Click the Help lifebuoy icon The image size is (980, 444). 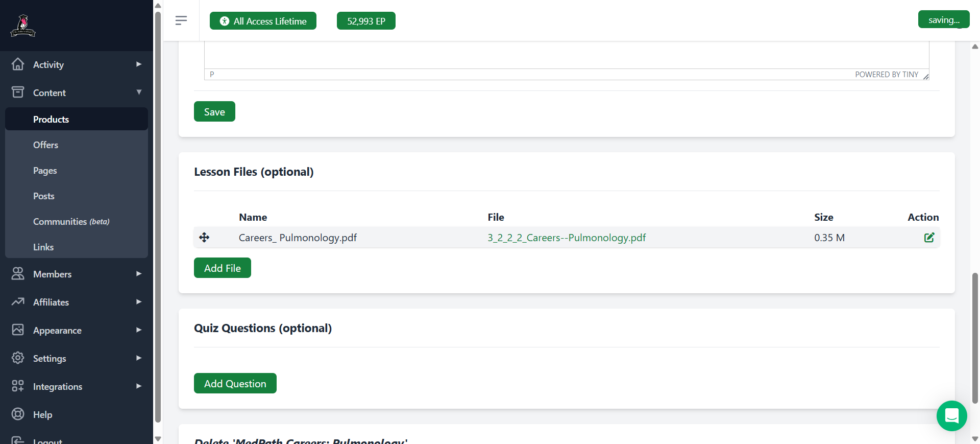[18, 414]
